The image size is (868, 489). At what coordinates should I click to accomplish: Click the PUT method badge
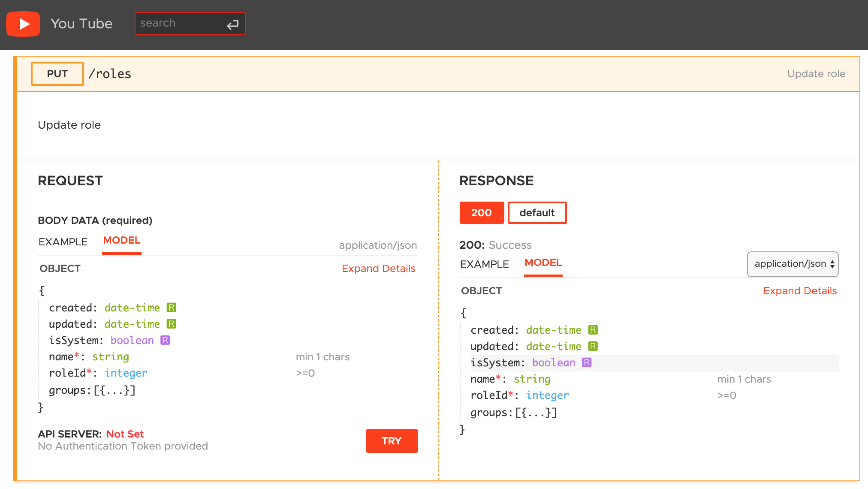coord(57,74)
